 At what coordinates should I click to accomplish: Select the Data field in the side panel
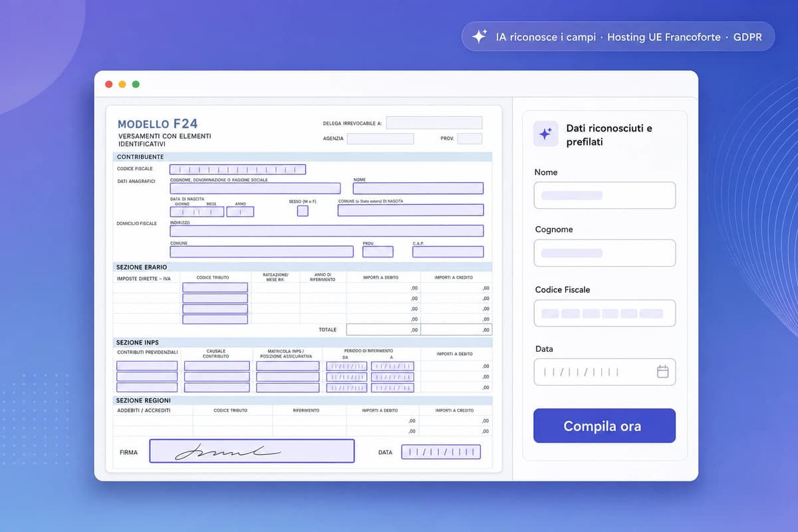(x=604, y=372)
